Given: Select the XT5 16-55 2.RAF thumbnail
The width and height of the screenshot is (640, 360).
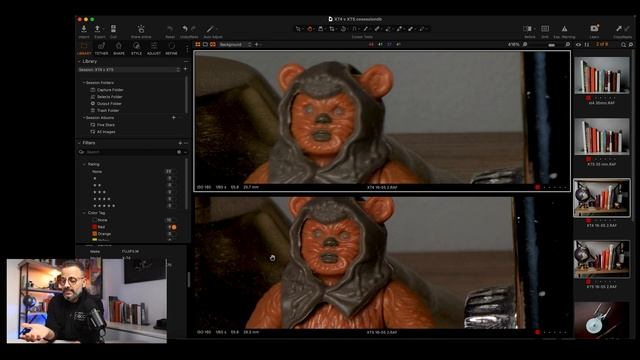Looking at the screenshot, I should (602, 259).
